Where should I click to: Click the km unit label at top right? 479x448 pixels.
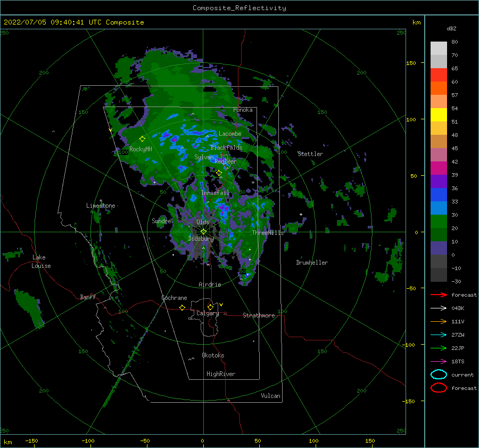(x=416, y=22)
